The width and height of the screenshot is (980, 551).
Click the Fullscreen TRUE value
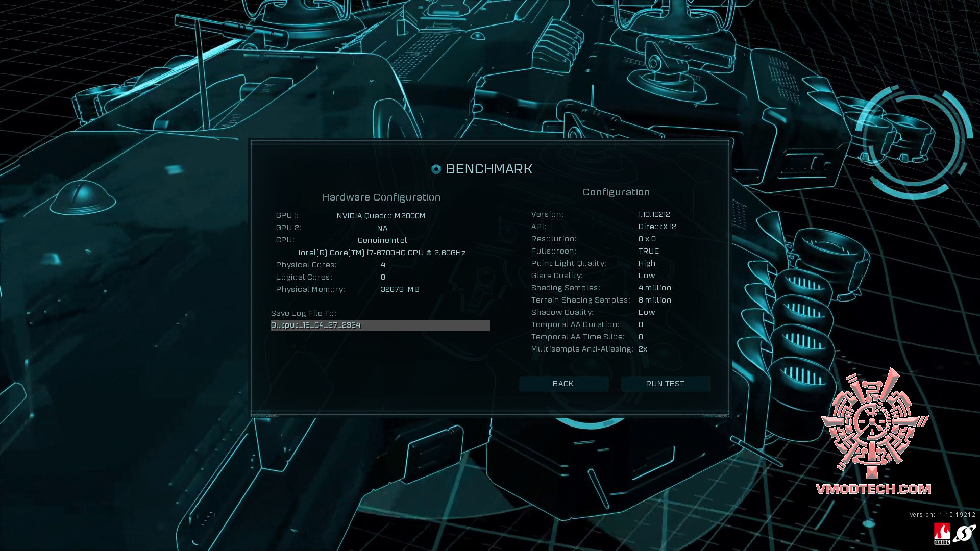648,251
